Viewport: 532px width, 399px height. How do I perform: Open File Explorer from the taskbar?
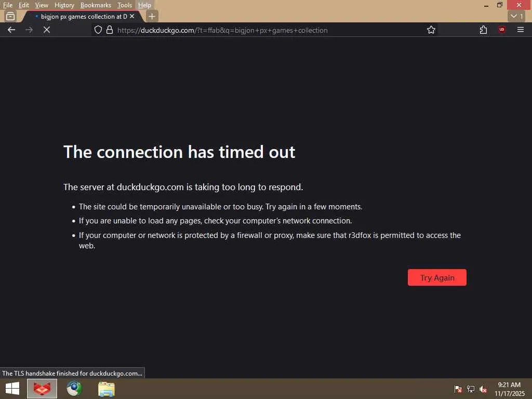pyautogui.click(x=106, y=389)
